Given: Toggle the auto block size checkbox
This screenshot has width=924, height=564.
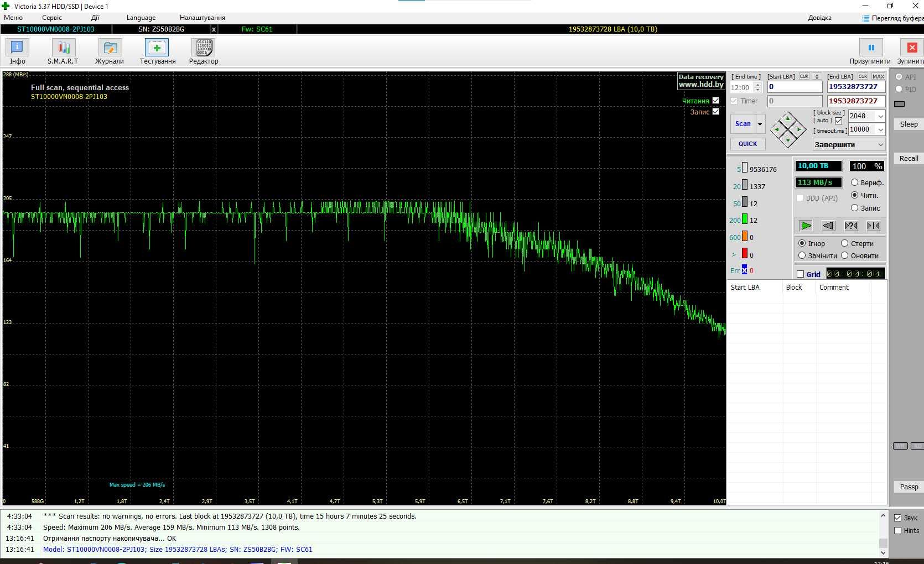Looking at the screenshot, I should pyautogui.click(x=838, y=121).
